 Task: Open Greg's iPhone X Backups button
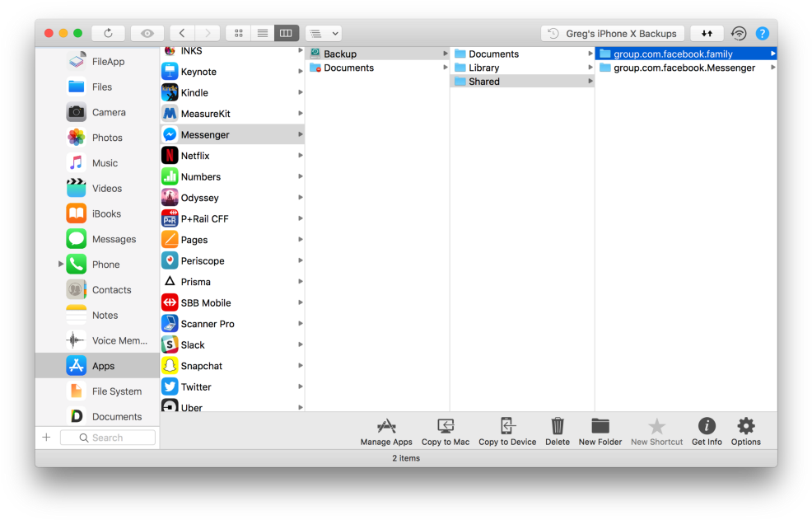pyautogui.click(x=613, y=33)
